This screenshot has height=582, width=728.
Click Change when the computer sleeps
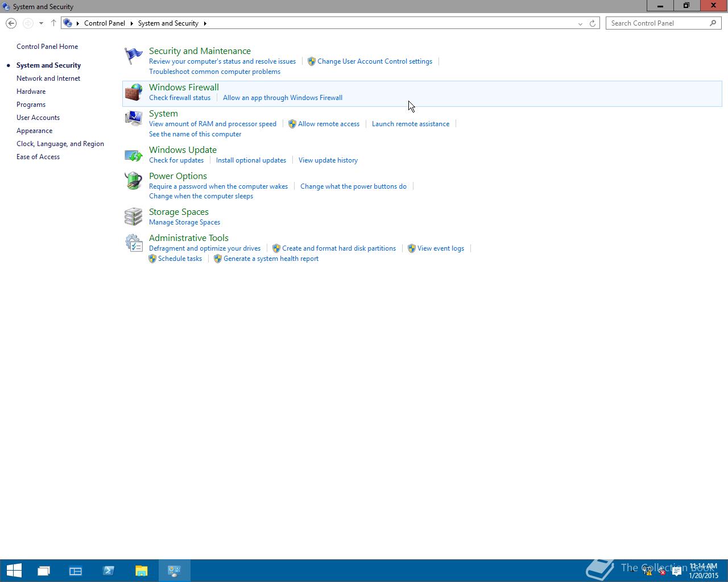click(x=201, y=196)
